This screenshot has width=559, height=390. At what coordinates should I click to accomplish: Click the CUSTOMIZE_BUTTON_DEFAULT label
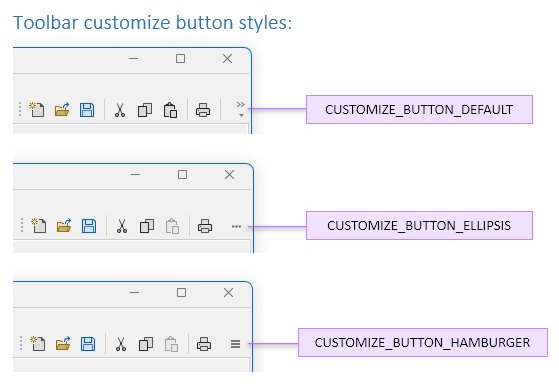tap(419, 109)
